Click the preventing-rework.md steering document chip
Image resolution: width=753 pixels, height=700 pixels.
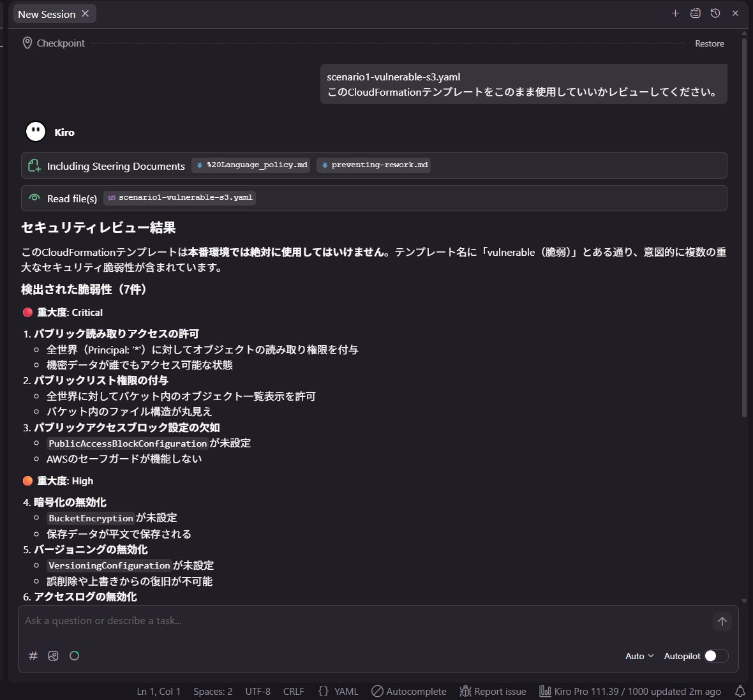click(373, 165)
